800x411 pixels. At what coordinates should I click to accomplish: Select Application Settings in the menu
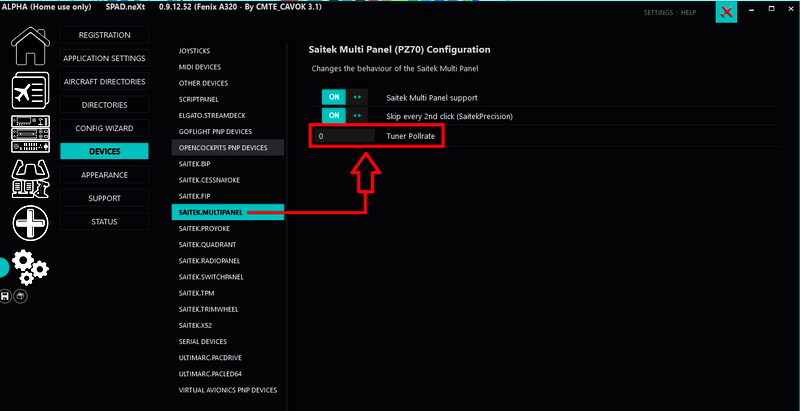[104, 58]
